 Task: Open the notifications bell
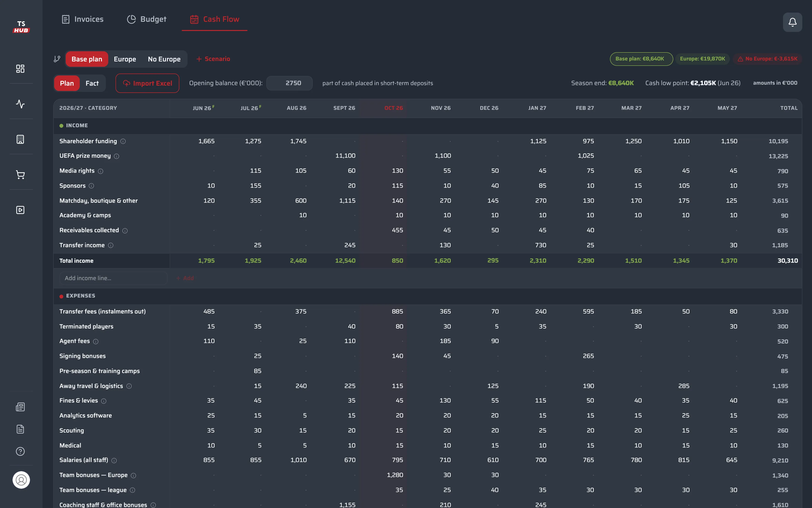[792, 22]
